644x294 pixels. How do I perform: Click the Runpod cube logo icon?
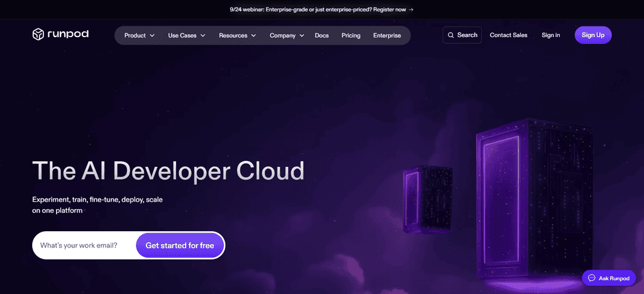tap(38, 35)
